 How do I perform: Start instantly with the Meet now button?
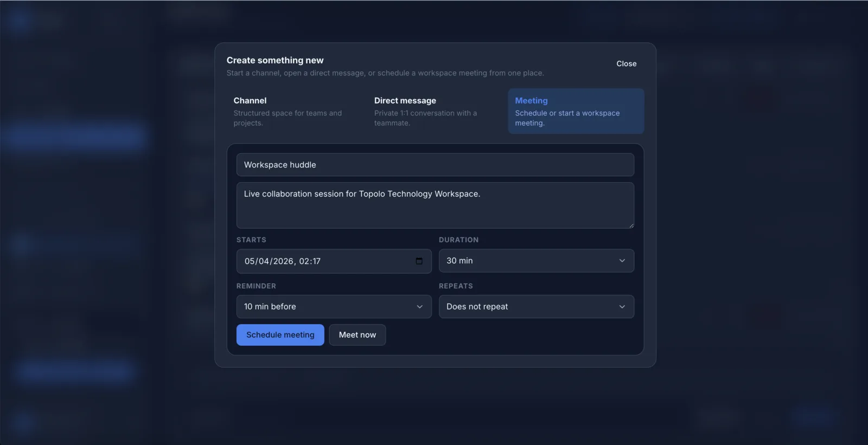tap(357, 335)
